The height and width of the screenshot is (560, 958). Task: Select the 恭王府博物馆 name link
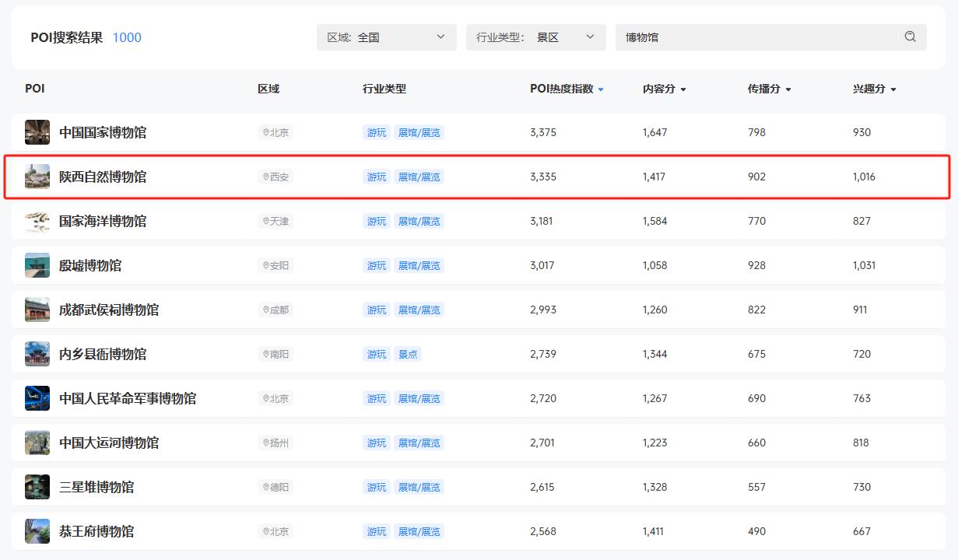(x=97, y=531)
